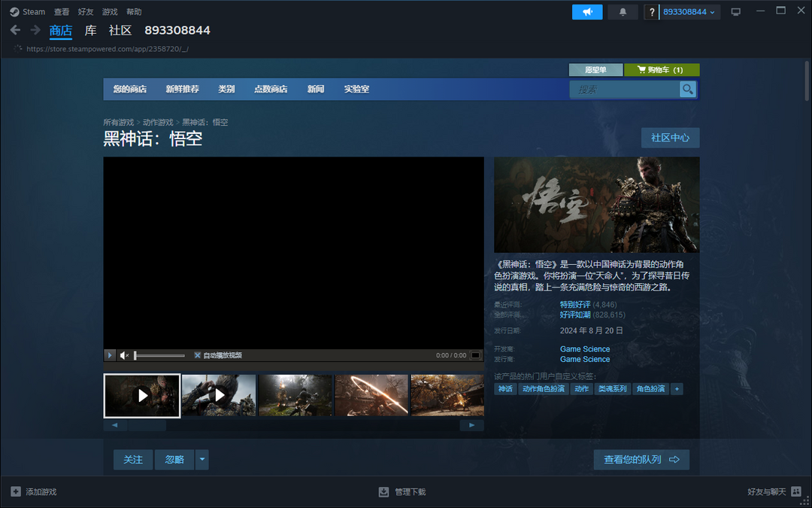Screen dimensions: 812x508
Task: Click the 动作 tag
Action: tap(581, 389)
